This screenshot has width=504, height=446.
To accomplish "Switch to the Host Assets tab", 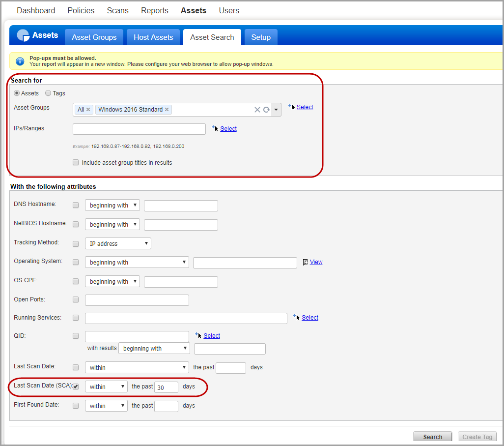I will pos(153,37).
